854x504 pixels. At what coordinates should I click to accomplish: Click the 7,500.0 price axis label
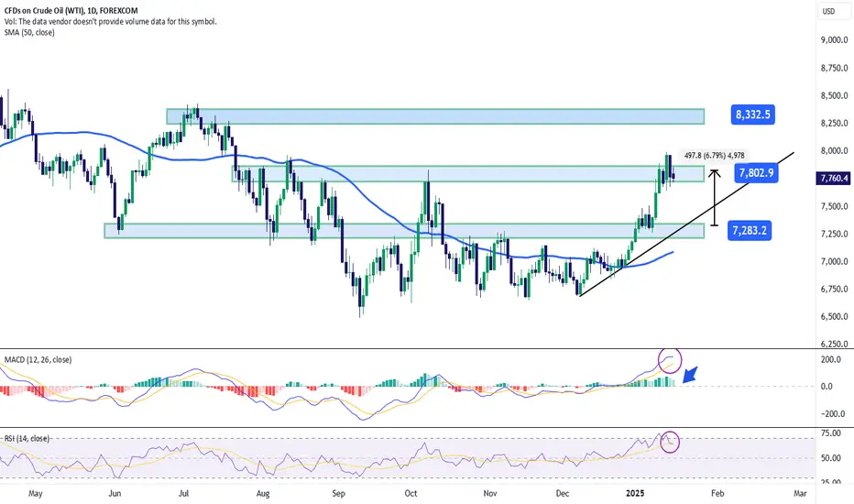click(x=835, y=206)
